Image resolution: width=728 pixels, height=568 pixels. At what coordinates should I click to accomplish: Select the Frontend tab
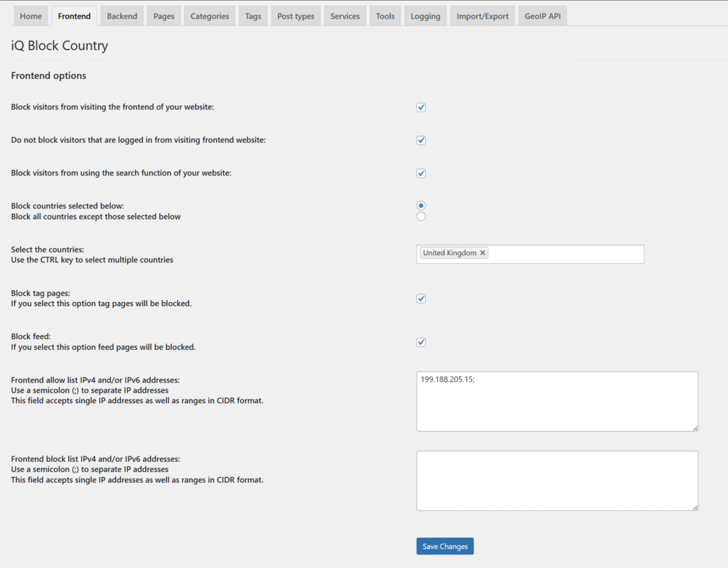74,16
